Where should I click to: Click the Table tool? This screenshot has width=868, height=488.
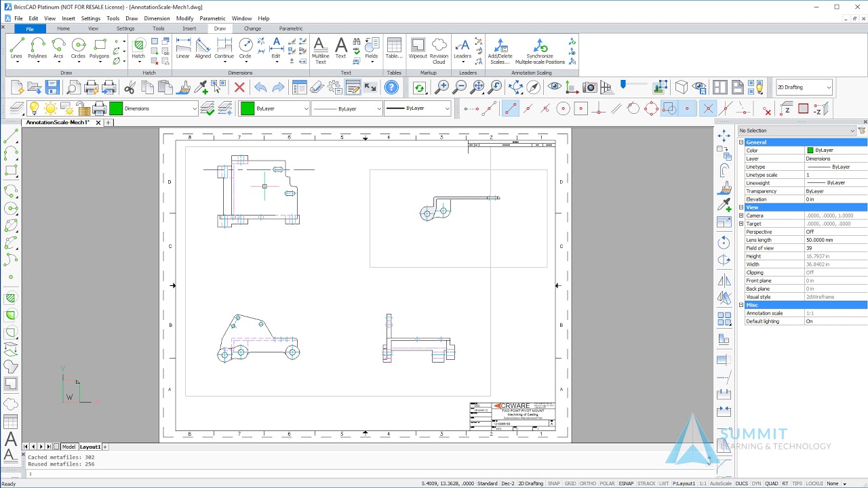(x=394, y=48)
